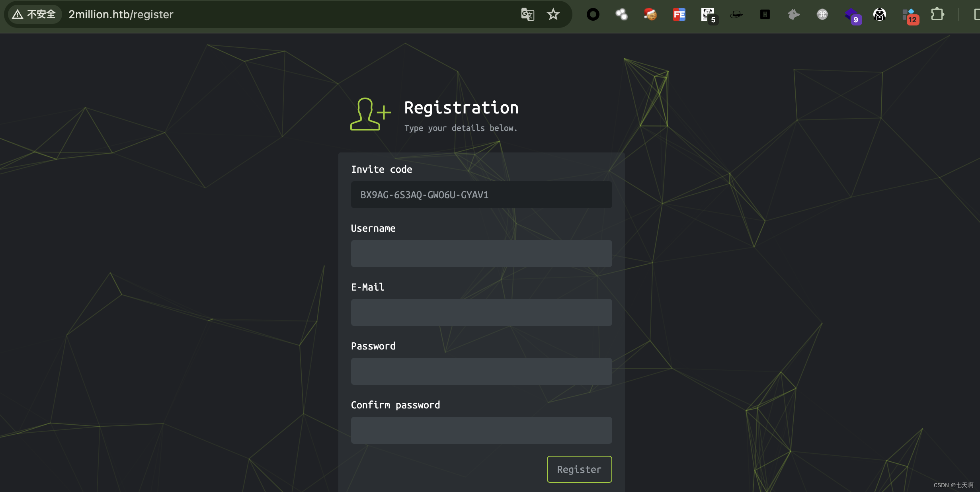The image size is (980, 492).
Task: Click the Username input field
Action: click(481, 254)
